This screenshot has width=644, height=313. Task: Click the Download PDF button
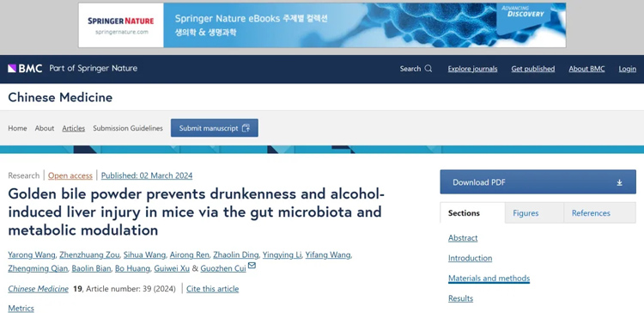point(538,181)
